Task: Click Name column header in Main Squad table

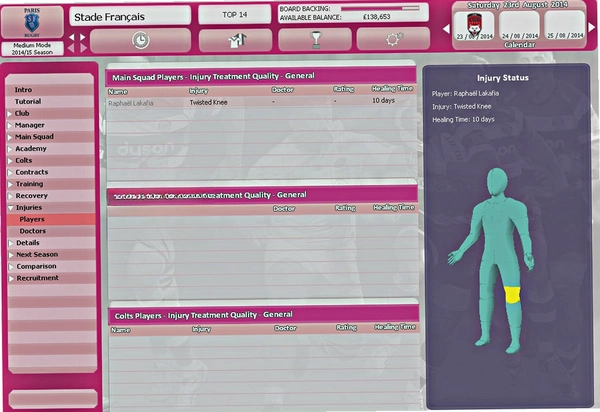Action: [117, 92]
